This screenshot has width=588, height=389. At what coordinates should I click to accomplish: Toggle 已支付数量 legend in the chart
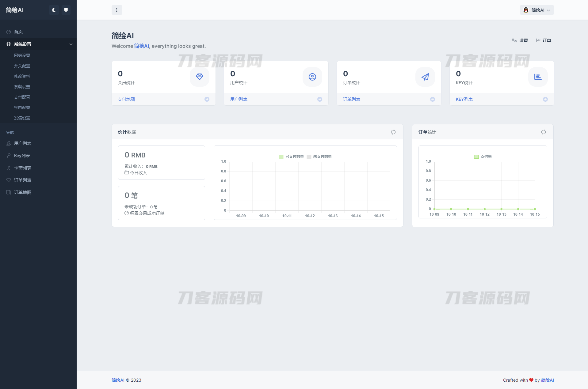click(x=291, y=157)
